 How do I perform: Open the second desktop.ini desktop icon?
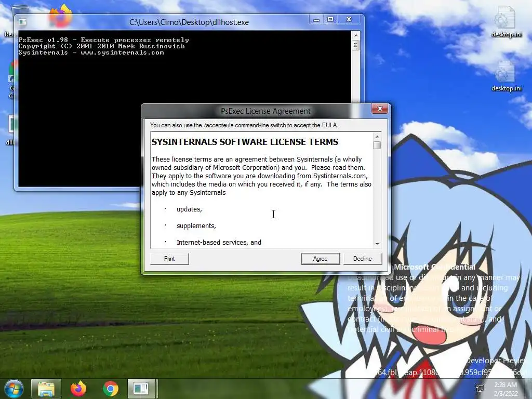click(x=506, y=77)
